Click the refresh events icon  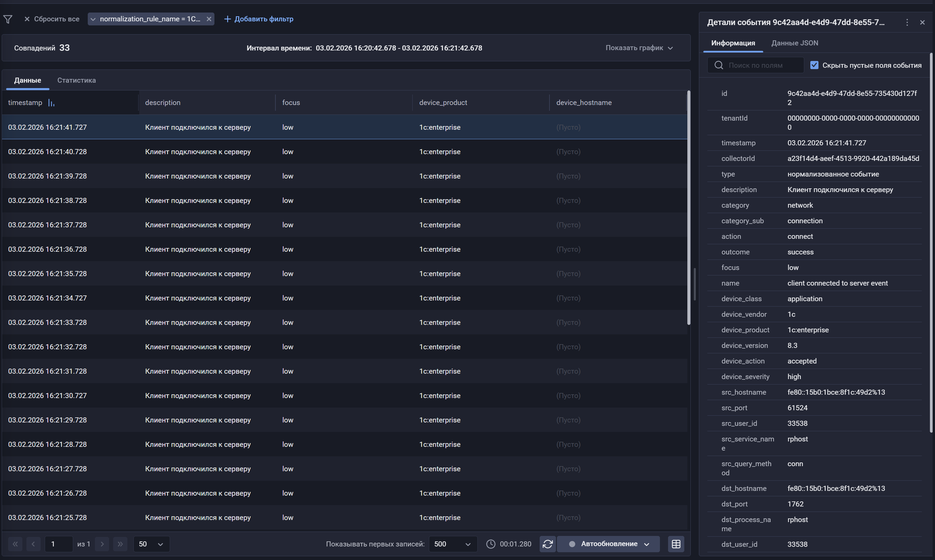pos(547,544)
